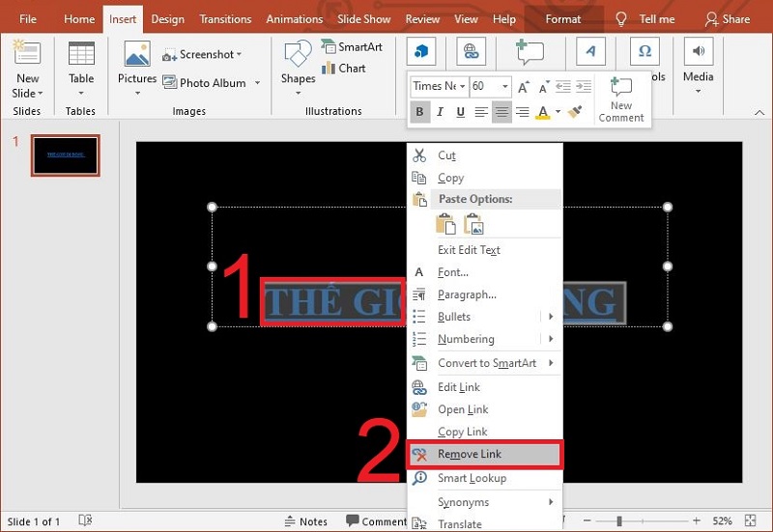Choose Exit Edit Text option
Image resolution: width=773 pixels, height=532 pixels.
point(485,250)
